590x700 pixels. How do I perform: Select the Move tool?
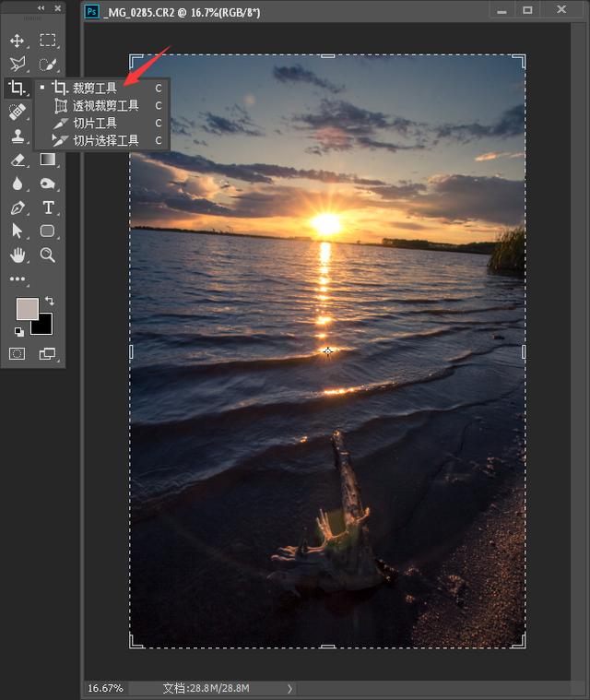(x=17, y=42)
